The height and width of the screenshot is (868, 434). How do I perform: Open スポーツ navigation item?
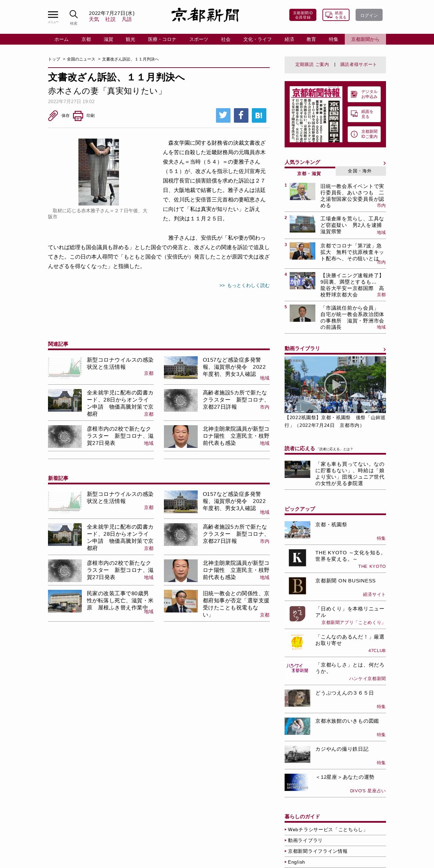coord(199,39)
